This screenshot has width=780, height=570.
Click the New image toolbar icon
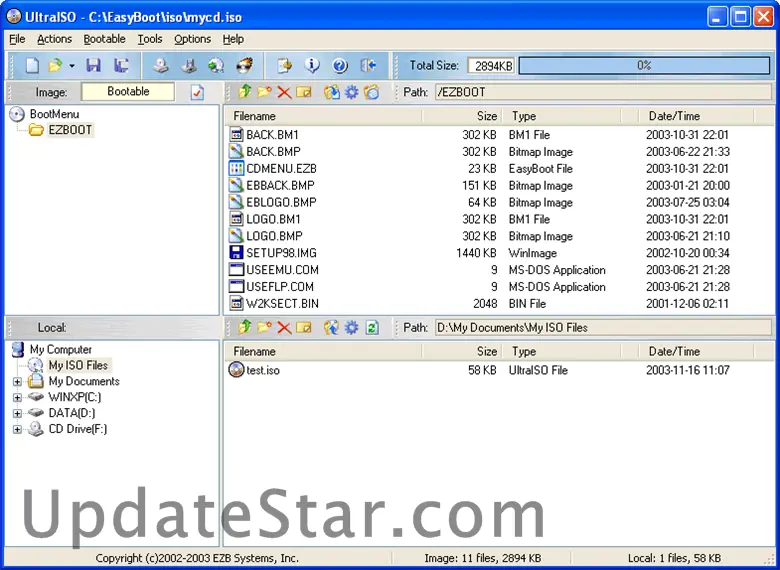tap(32, 66)
